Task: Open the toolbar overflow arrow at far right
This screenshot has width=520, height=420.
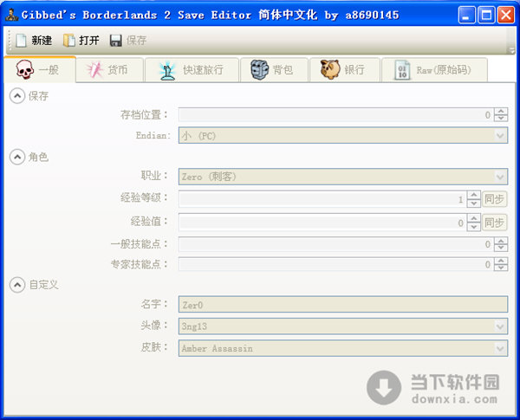Action: (x=511, y=51)
